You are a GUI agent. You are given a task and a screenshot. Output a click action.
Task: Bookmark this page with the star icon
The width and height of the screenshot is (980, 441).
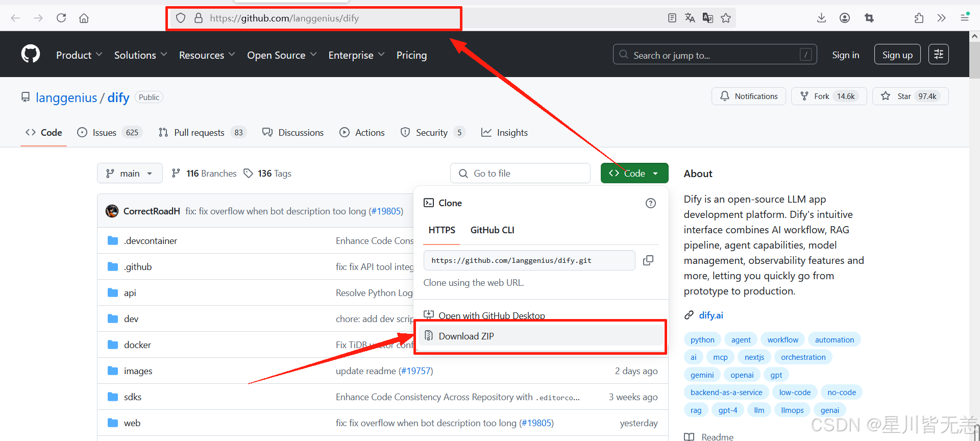tap(726, 18)
